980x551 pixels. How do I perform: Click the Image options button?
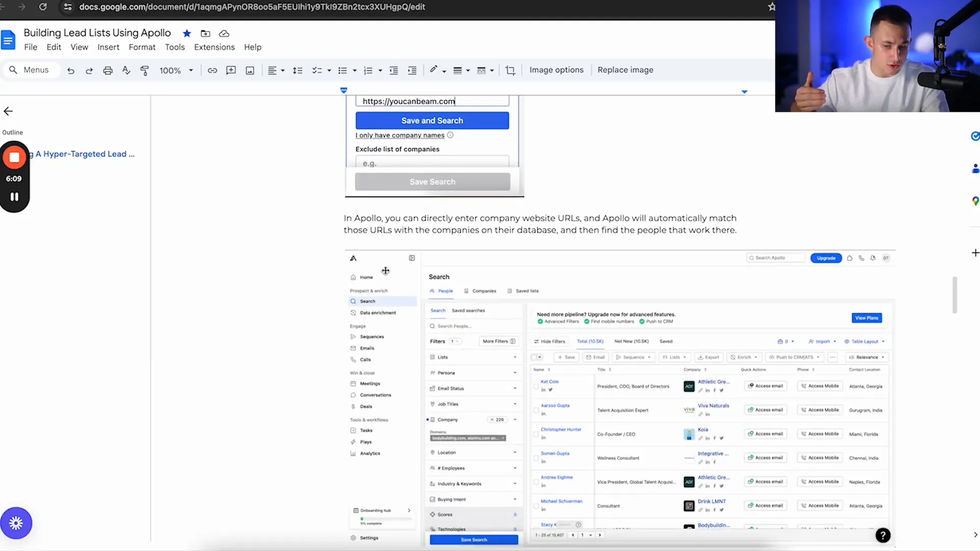pos(556,70)
